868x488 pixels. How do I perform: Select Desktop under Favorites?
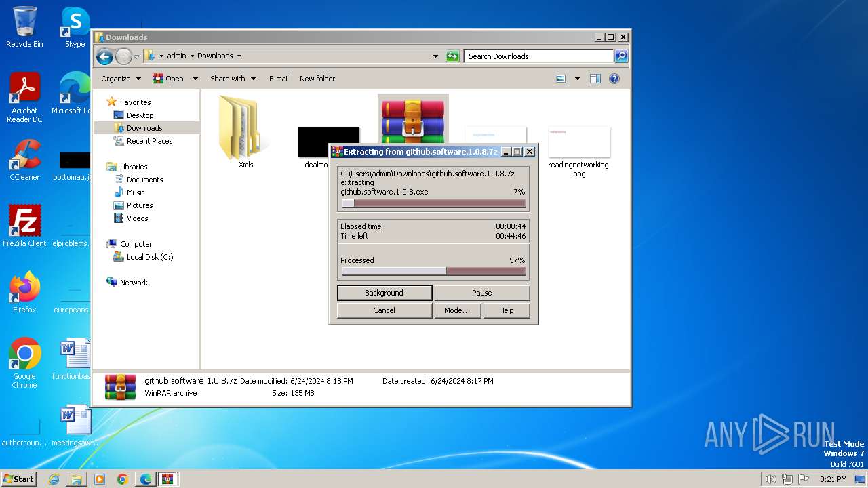[140, 115]
